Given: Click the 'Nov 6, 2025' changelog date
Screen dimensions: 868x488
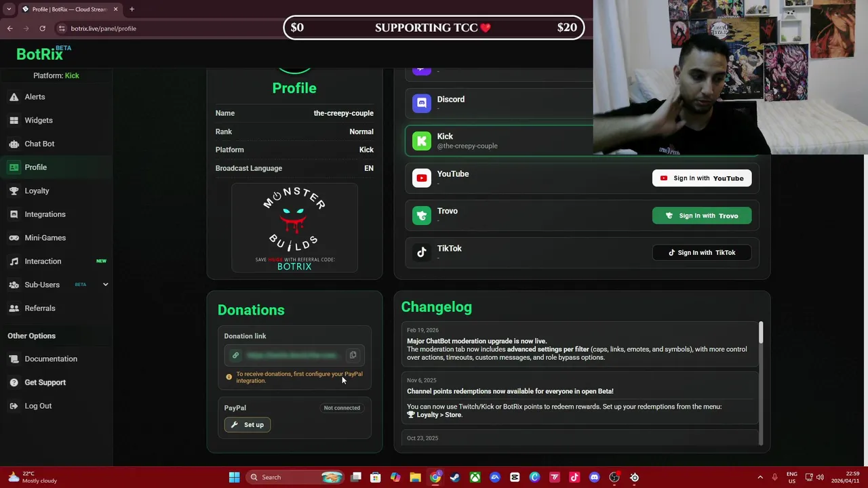Looking at the screenshot, I should (x=421, y=380).
